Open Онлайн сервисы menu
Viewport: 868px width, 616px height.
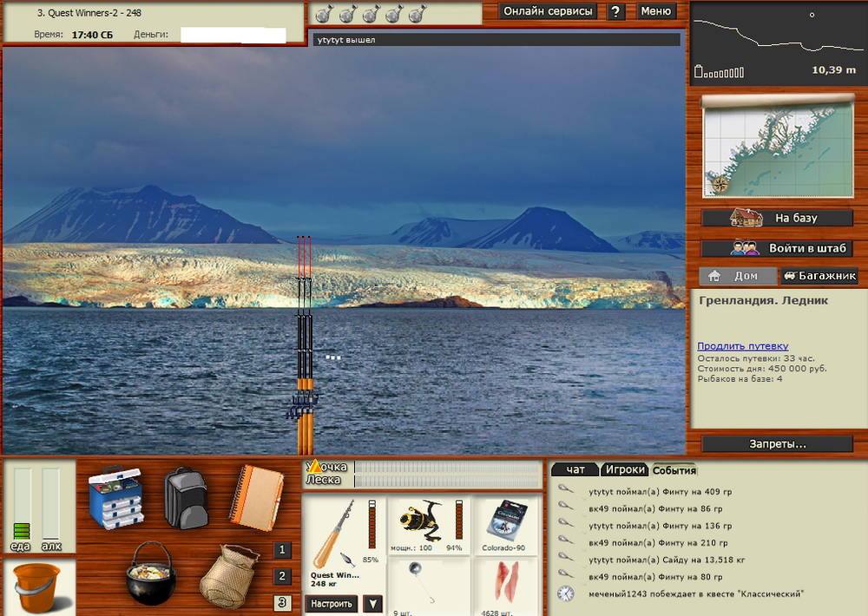point(548,11)
